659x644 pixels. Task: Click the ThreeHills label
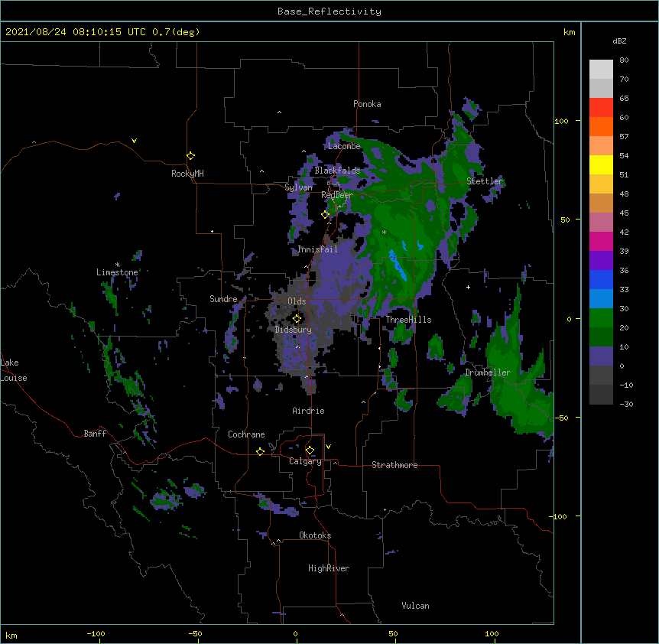pyautogui.click(x=408, y=320)
